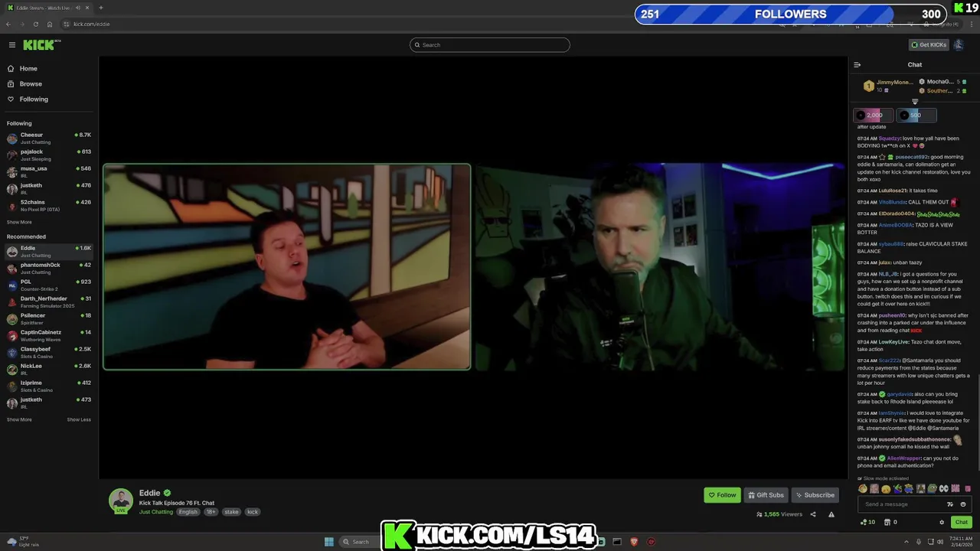The width and height of the screenshot is (980, 551).
Task: Open Brave browser in taskbar
Action: [x=634, y=542]
